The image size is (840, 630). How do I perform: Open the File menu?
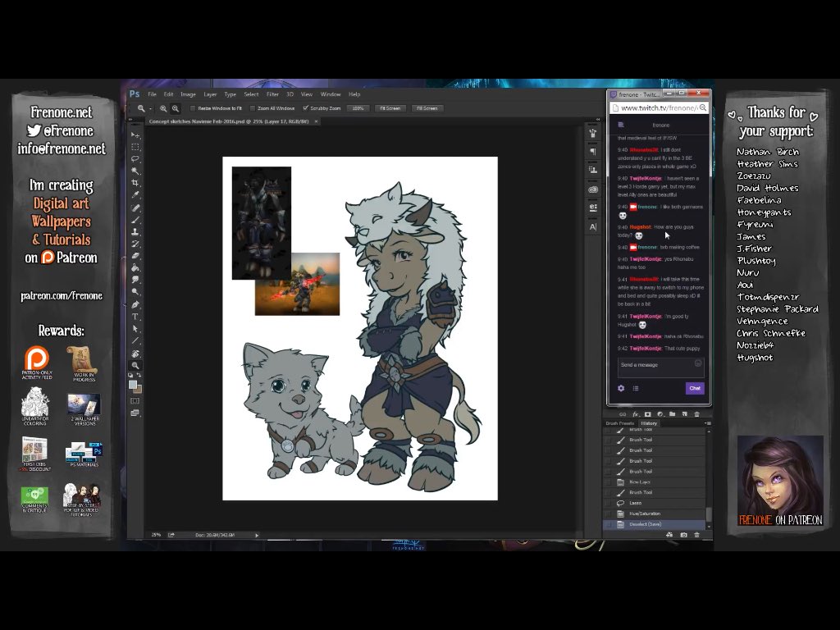click(152, 94)
